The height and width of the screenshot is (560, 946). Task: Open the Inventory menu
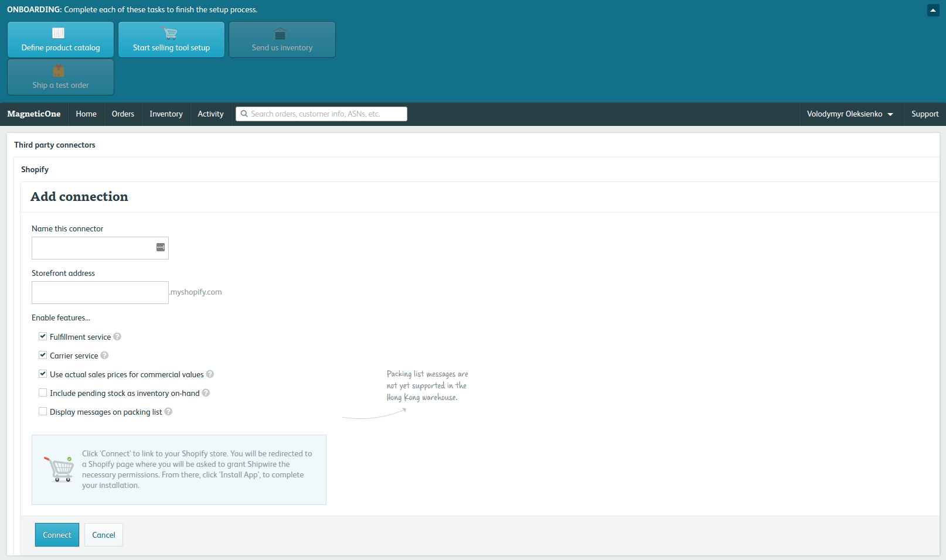click(166, 114)
